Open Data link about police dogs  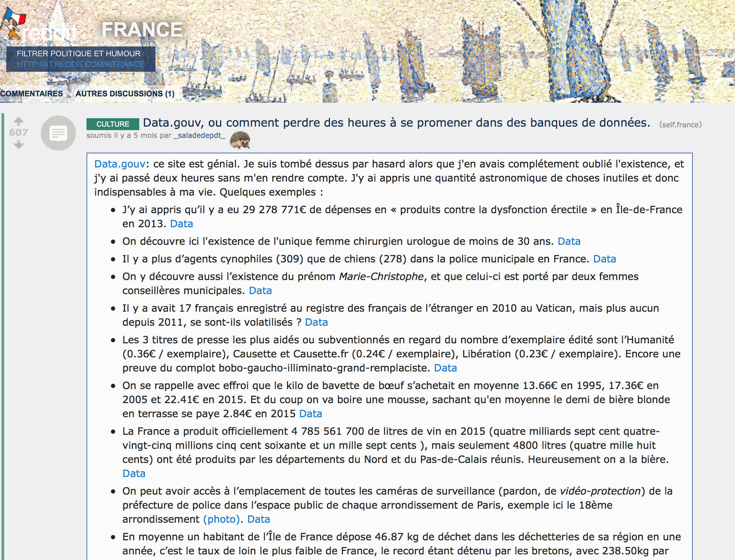(x=604, y=259)
